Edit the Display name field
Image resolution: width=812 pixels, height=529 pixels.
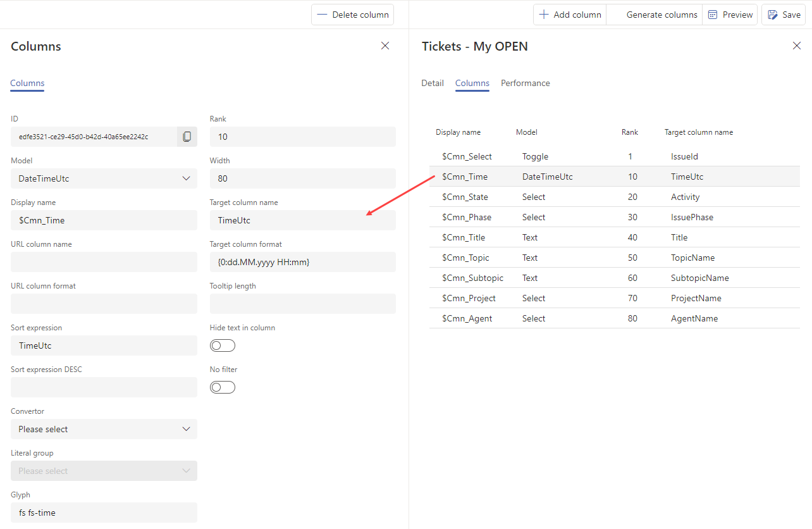pyautogui.click(x=104, y=220)
